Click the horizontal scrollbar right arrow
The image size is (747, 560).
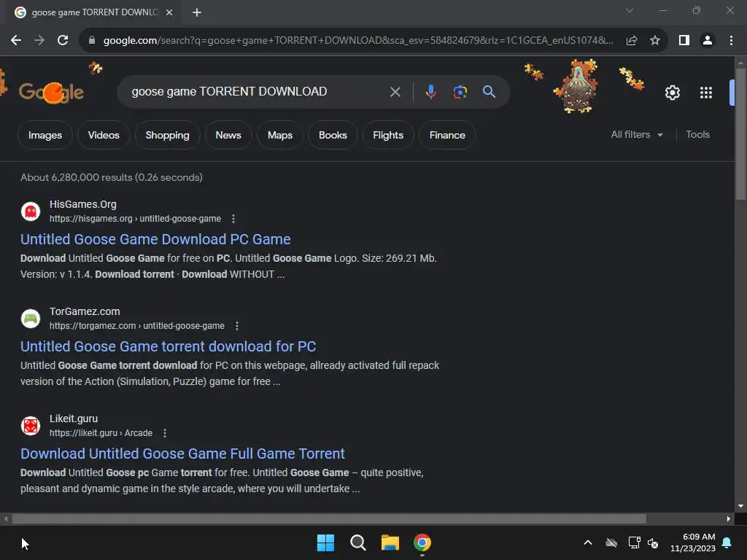tap(729, 518)
